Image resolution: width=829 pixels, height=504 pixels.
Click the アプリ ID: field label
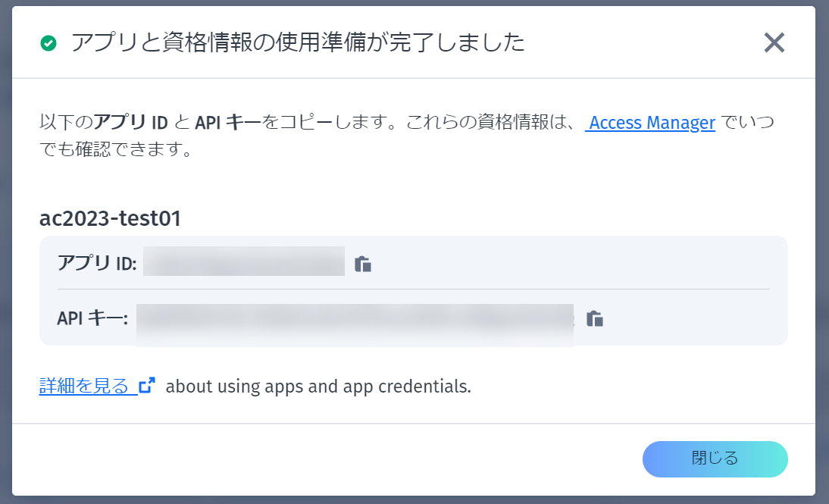(96, 264)
